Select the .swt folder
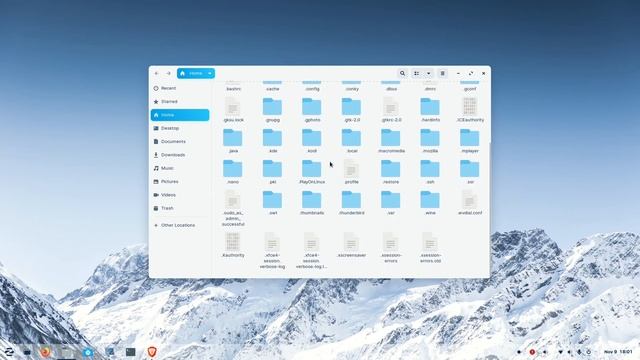The height and width of the screenshot is (360, 640). pos(272,200)
